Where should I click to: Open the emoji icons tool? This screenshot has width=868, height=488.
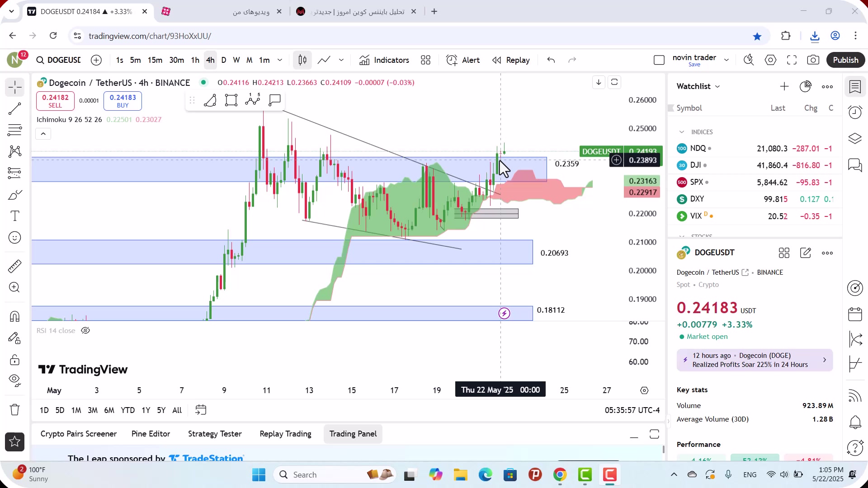15,238
